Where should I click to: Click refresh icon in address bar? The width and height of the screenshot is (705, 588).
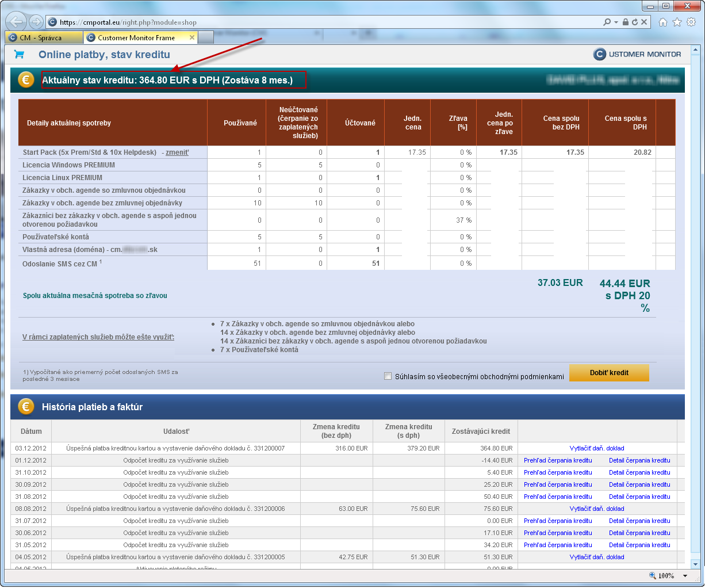635,22
